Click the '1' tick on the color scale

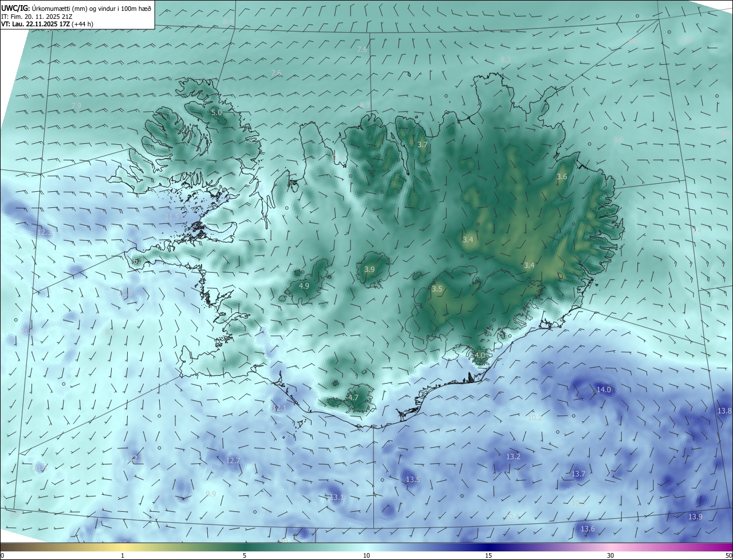pyautogui.click(x=123, y=556)
